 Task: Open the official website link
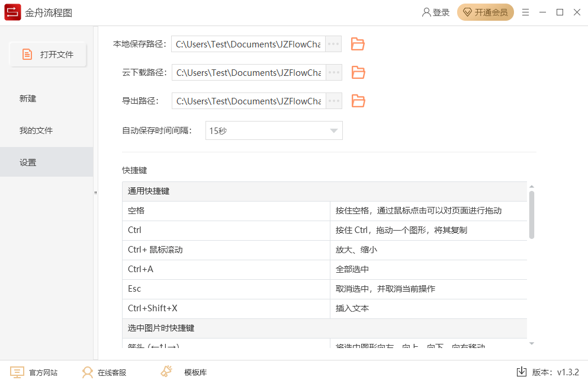tap(34, 372)
